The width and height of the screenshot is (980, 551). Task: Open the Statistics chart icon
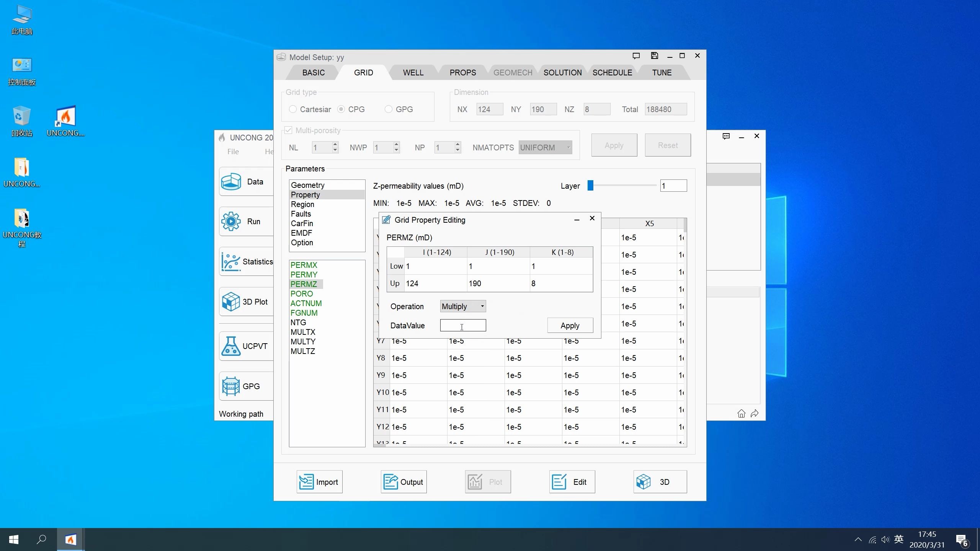pyautogui.click(x=231, y=262)
